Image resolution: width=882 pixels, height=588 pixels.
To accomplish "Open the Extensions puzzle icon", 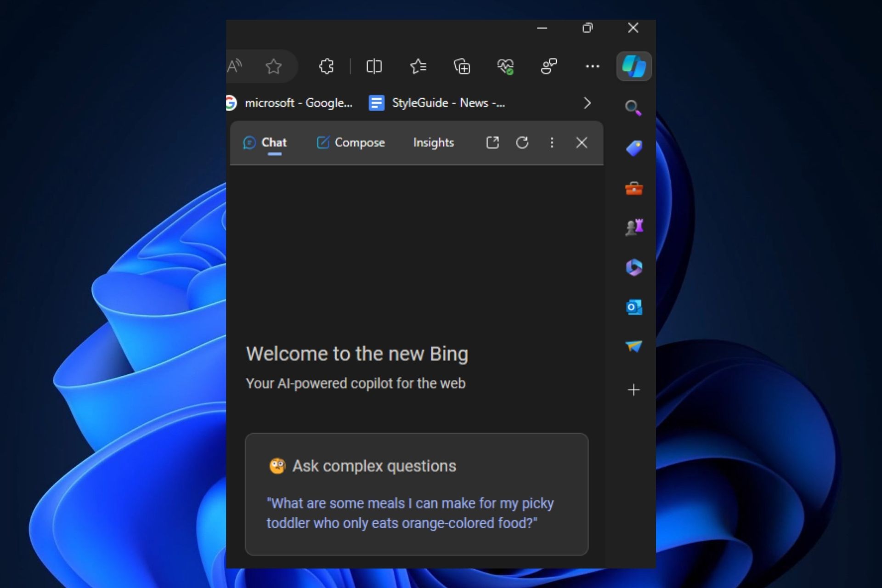I will click(x=326, y=67).
